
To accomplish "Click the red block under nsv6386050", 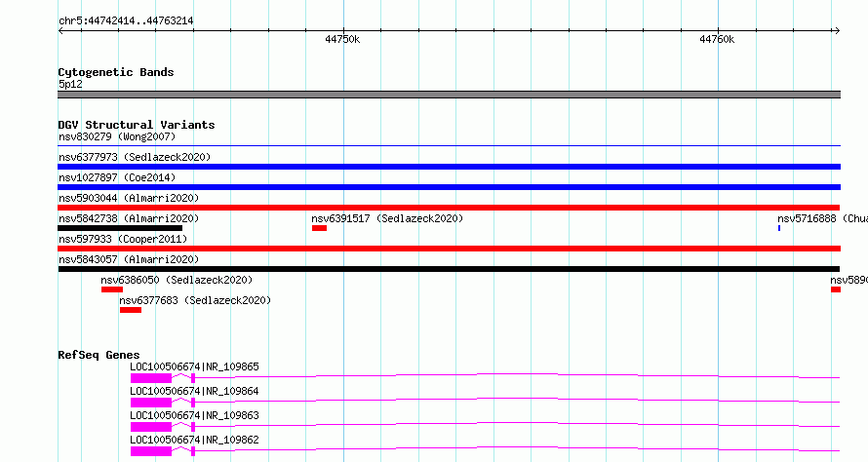I will click(x=112, y=289).
